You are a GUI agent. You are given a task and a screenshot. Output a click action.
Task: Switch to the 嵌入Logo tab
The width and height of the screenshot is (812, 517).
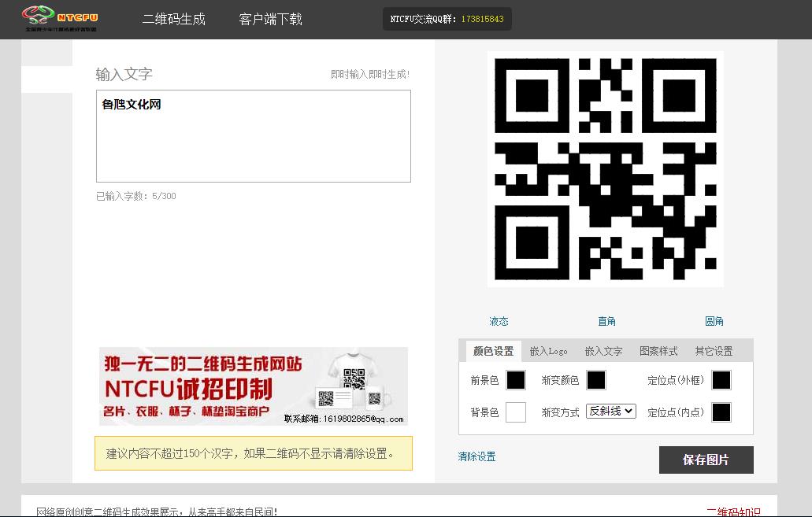548,352
